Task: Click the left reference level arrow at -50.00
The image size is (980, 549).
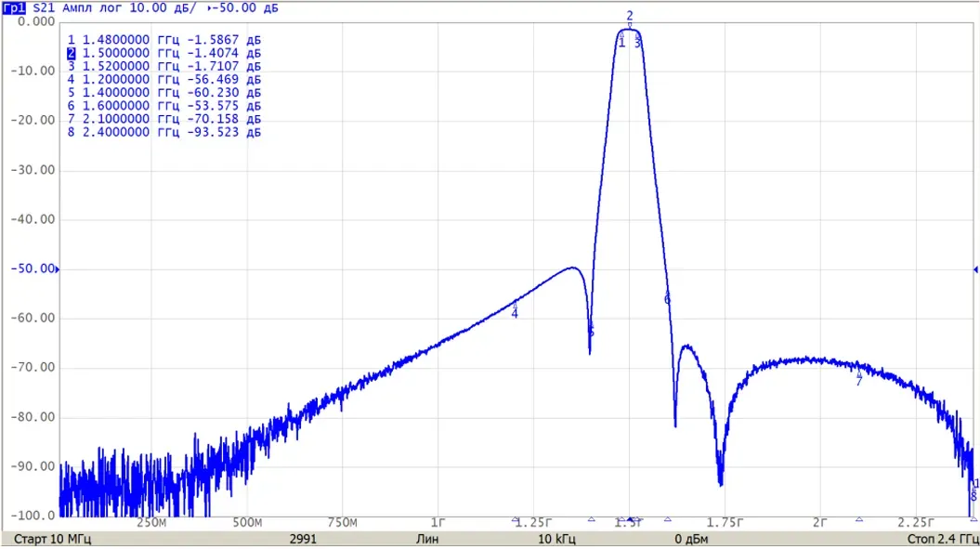Action: 58,269
